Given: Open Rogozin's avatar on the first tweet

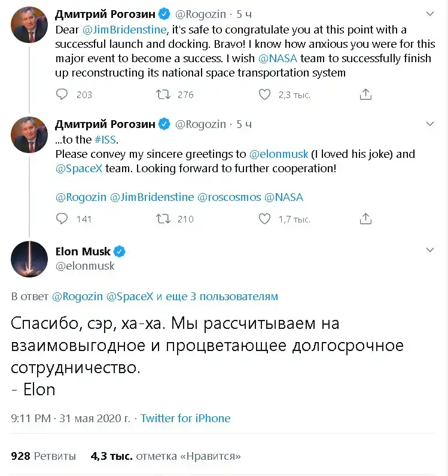Looking at the screenshot, I should point(29,25).
